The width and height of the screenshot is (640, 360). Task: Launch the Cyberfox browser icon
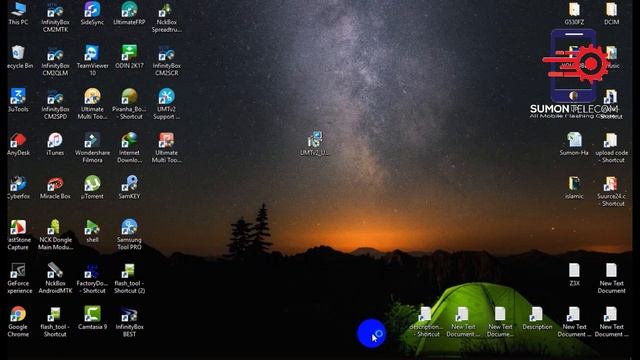click(x=18, y=188)
